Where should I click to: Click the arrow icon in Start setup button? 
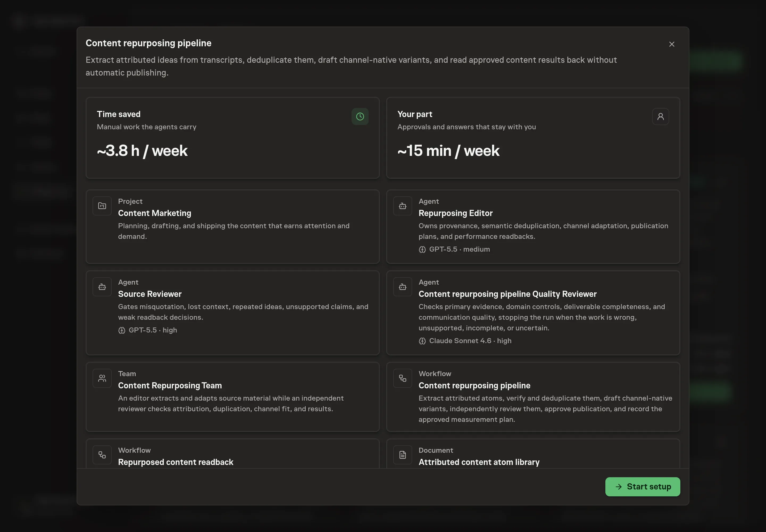619,487
